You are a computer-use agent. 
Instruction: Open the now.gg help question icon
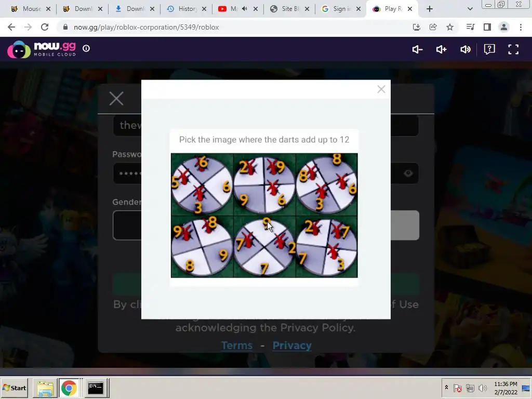click(x=489, y=49)
